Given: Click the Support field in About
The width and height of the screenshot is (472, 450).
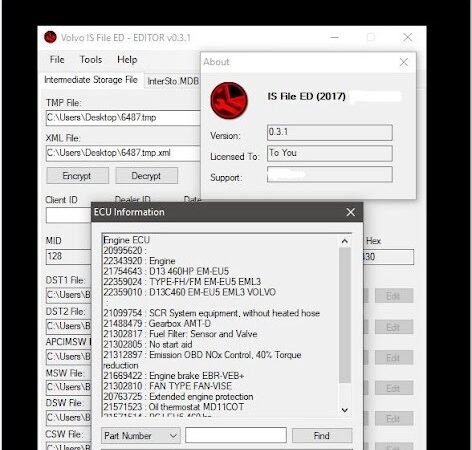Looking at the screenshot, I should coord(330,174).
